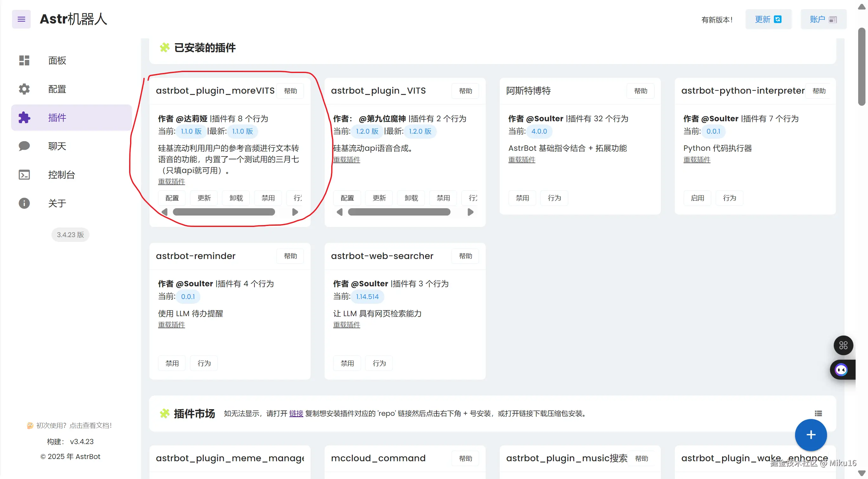Image resolution: width=868 pixels, height=479 pixels.
Task: Click the 关于 info icon
Action: coord(24,203)
